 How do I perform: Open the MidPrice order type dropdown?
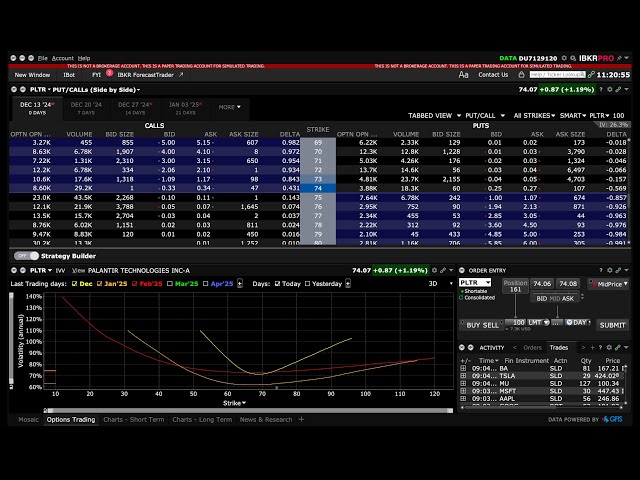(x=608, y=284)
